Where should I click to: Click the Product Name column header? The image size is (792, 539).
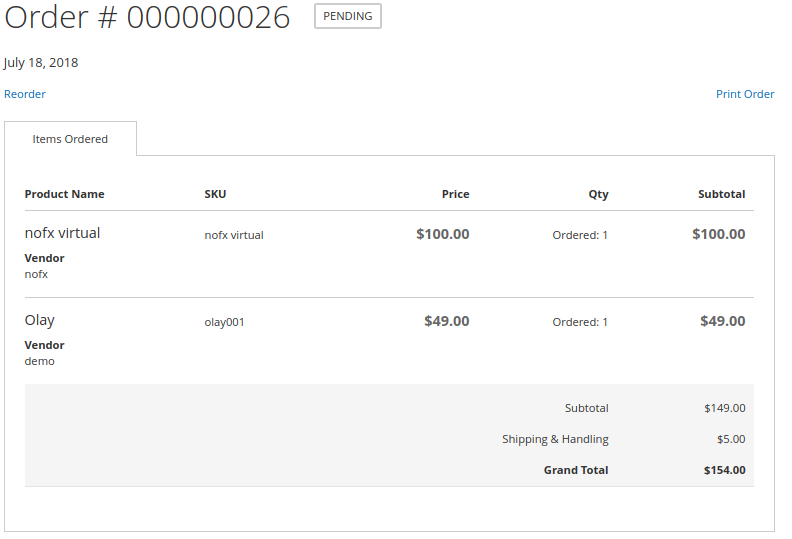click(x=64, y=194)
